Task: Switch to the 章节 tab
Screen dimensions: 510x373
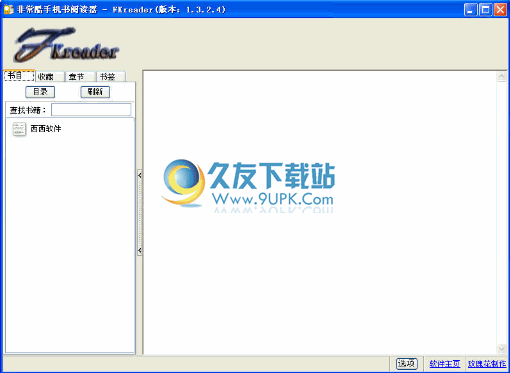Action: [80, 76]
